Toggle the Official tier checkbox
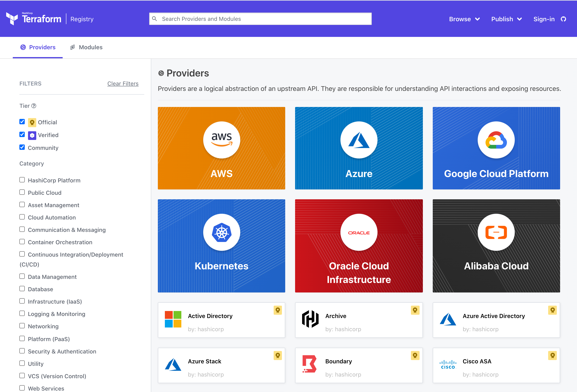The image size is (577, 392). click(x=22, y=122)
